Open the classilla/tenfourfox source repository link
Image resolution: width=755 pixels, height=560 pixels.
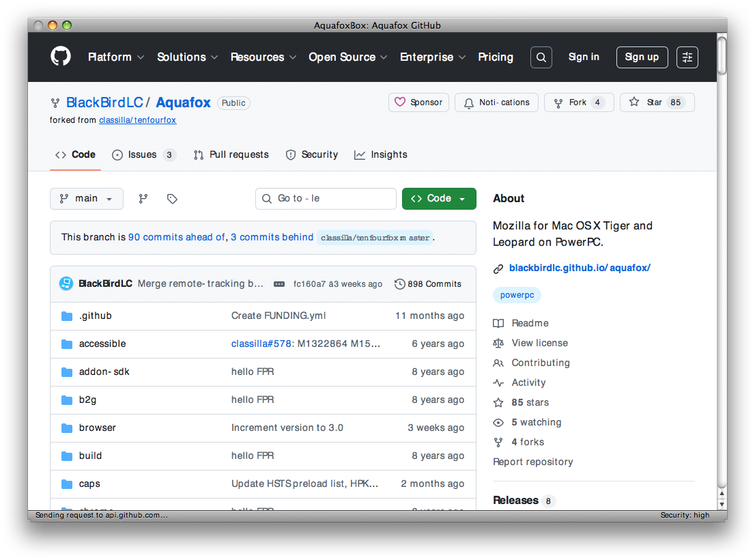(x=137, y=120)
